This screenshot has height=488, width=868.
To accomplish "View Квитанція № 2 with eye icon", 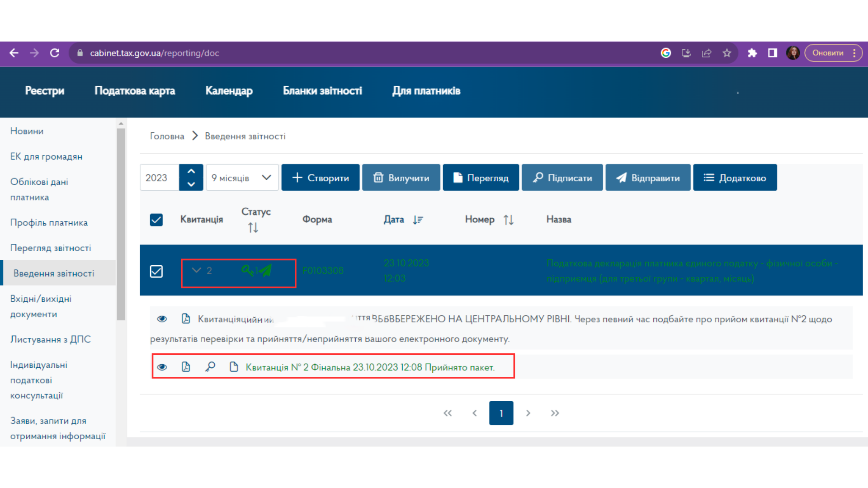I will tap(162, 367).
